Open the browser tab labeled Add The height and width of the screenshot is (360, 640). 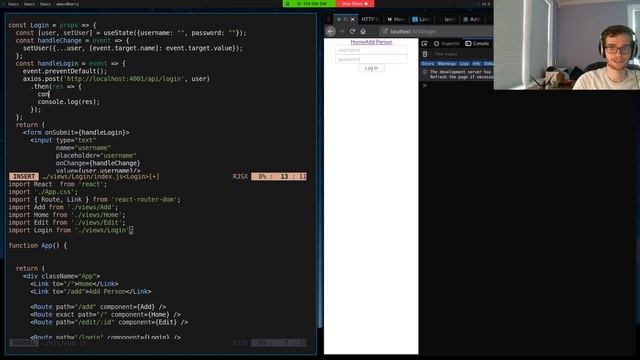coord(472,19)
